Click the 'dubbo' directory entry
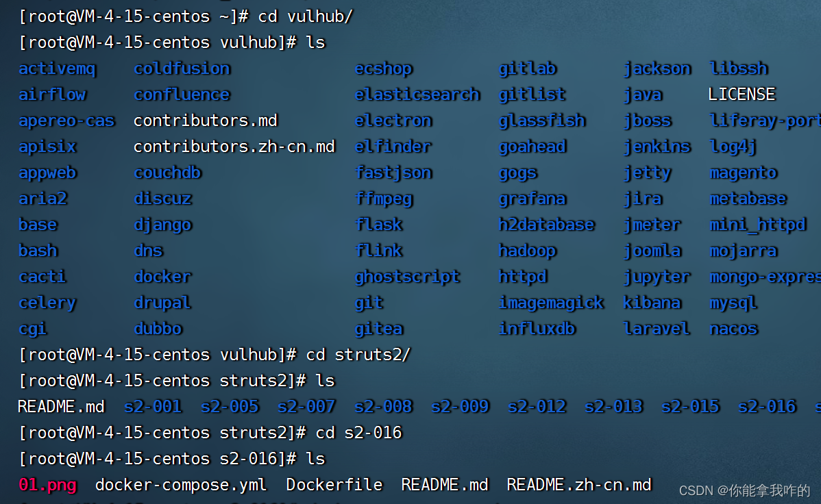 pos(158,329)
